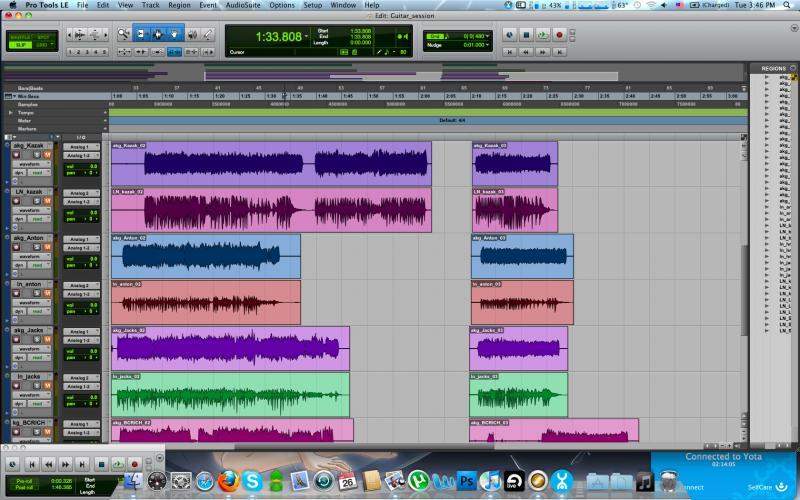
Task: Select the Pencil tool
Action: click(x=207, y=34)
